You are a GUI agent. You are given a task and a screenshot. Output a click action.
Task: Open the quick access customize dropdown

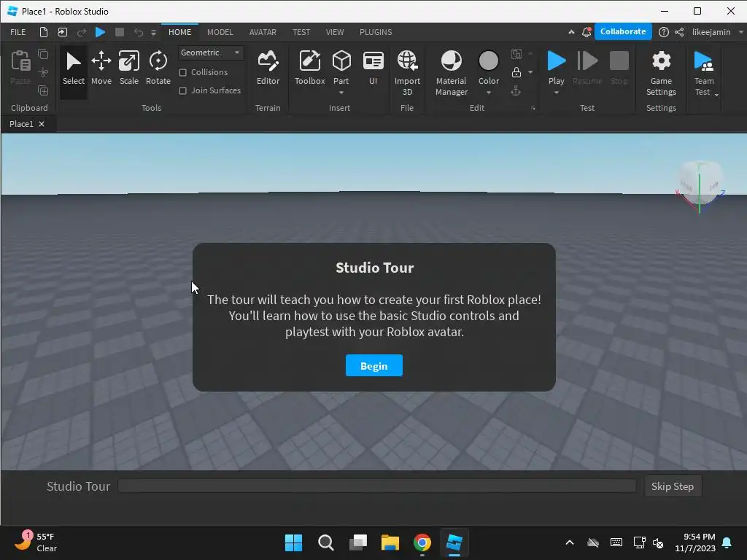coord(153,32)
